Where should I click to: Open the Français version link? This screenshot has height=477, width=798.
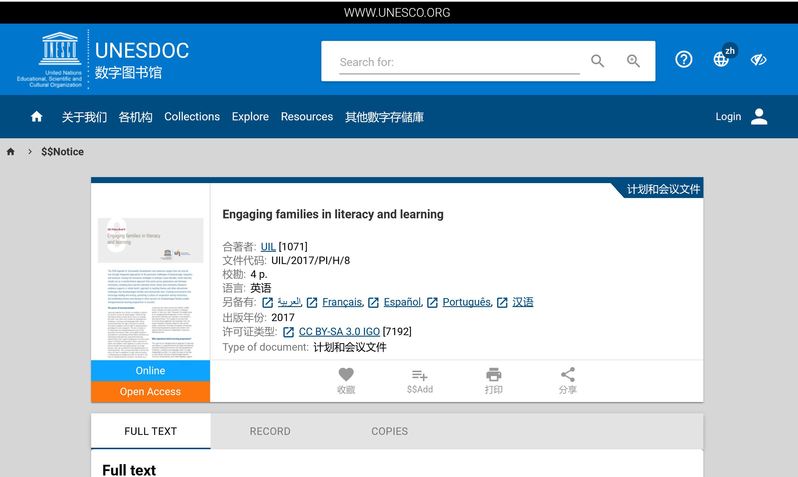pyautogui.click(x=342, y=302)
